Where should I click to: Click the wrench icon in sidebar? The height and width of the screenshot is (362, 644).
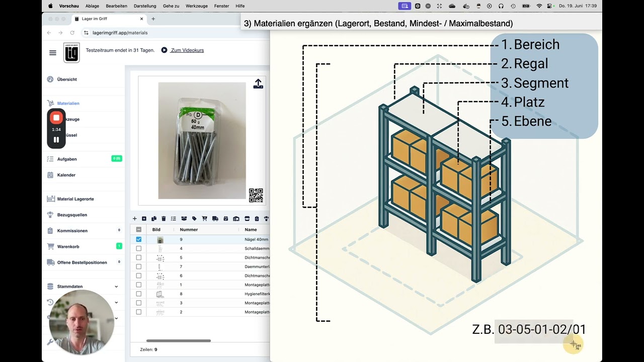click(x=50, y=342)
